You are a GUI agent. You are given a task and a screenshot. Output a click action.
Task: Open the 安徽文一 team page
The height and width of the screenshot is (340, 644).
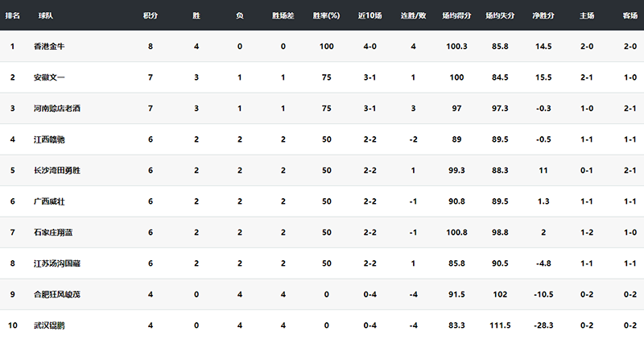(x=49, y=77)
